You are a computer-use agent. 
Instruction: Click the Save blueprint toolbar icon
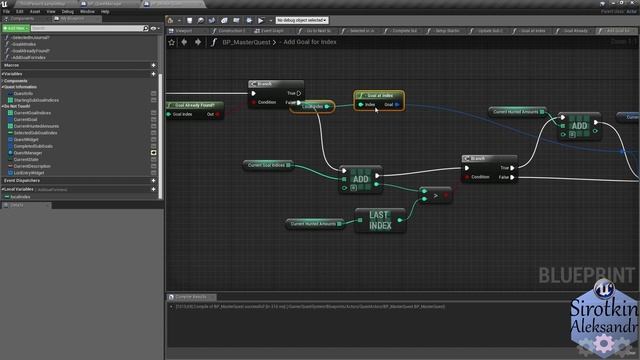(189, 20)
